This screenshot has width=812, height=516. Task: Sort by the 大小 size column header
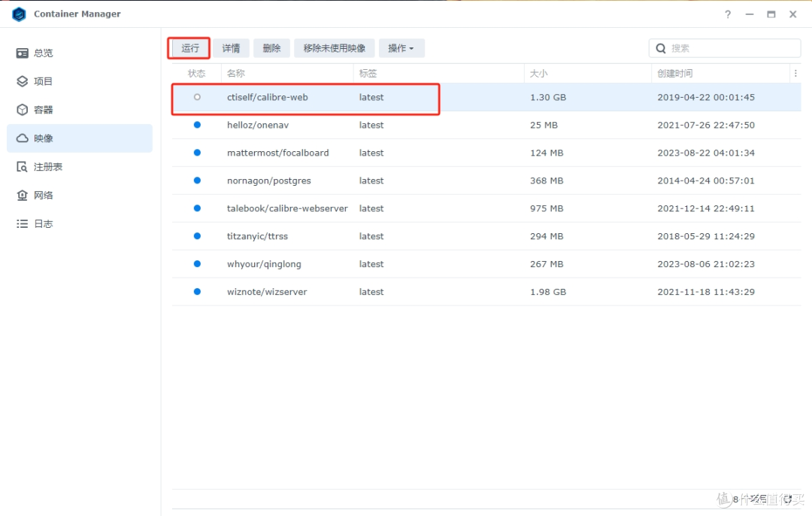(538, 74)
